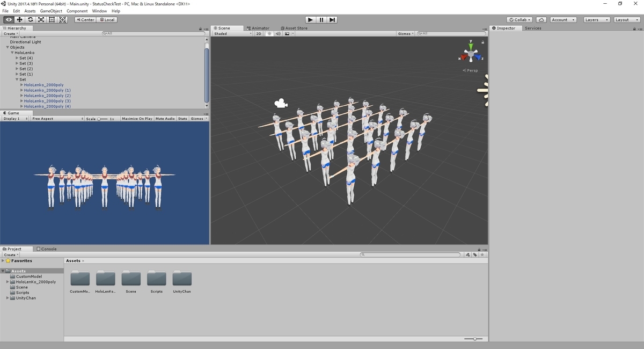Toggle pivot Center button

click(x=85, y=20)
